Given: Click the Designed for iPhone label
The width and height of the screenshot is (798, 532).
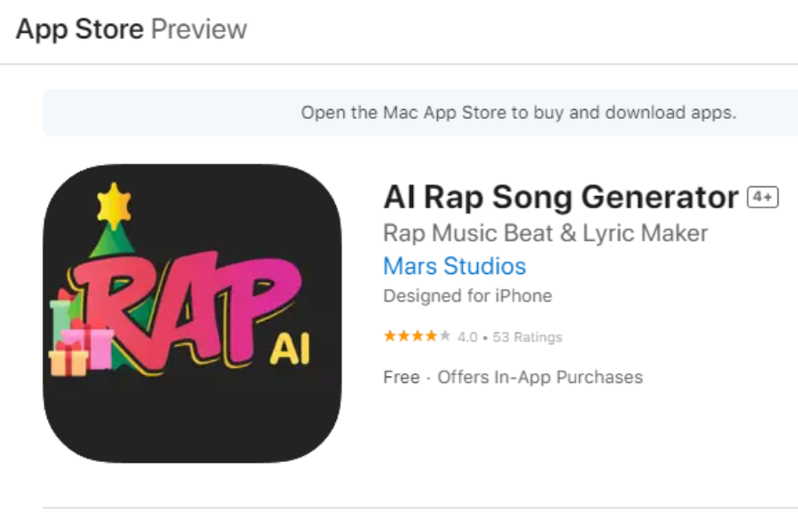Looking at the screenshot, I should coord(466,296).
